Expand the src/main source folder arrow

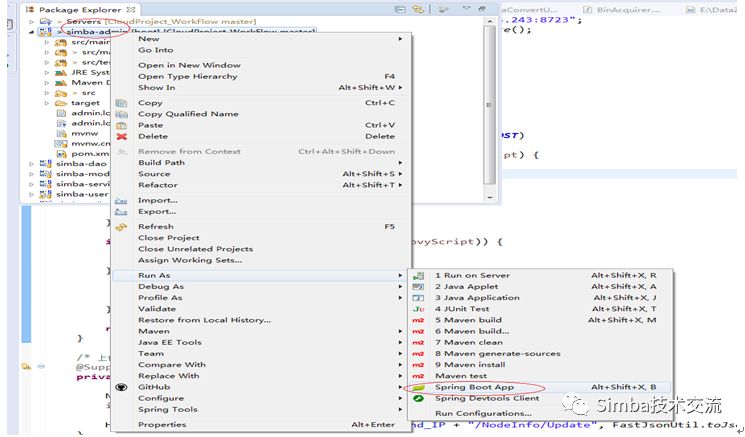(47, 42)
